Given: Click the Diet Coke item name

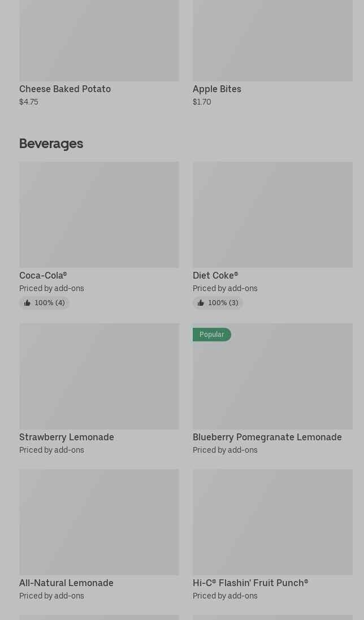Looking at the screenshot, I should [215, 276].
